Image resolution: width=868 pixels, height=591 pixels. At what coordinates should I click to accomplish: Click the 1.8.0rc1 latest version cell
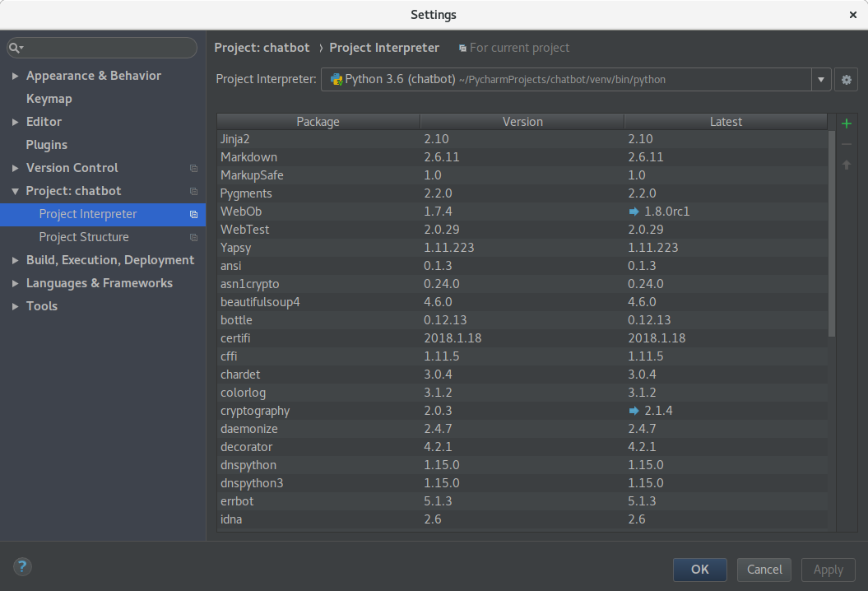tap(726, 212)
